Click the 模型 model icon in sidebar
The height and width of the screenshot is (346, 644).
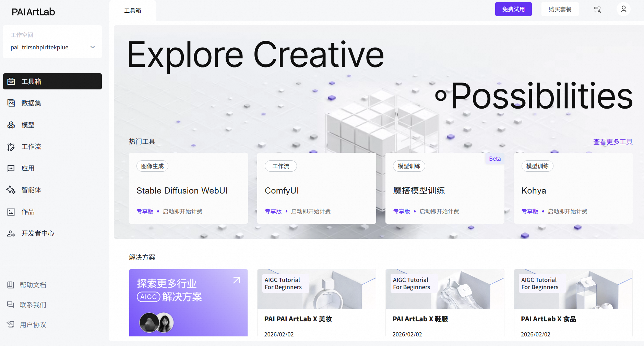tap(11, 125)
